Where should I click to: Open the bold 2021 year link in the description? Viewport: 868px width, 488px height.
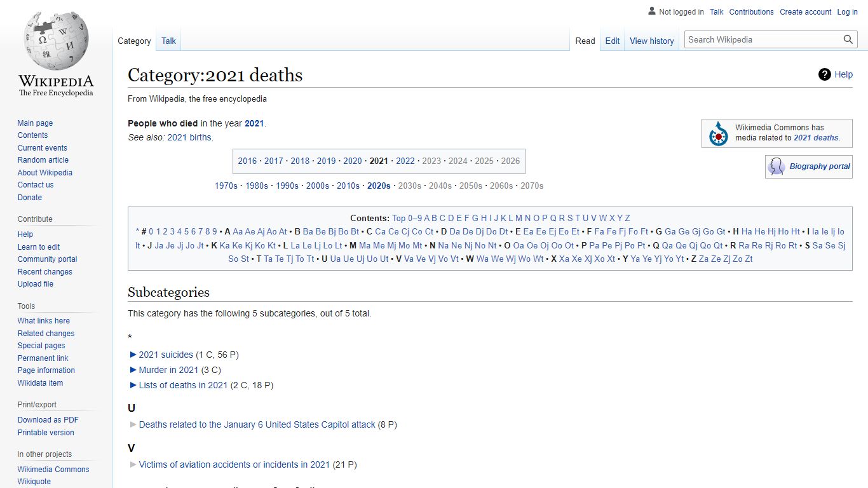point(254,123)
